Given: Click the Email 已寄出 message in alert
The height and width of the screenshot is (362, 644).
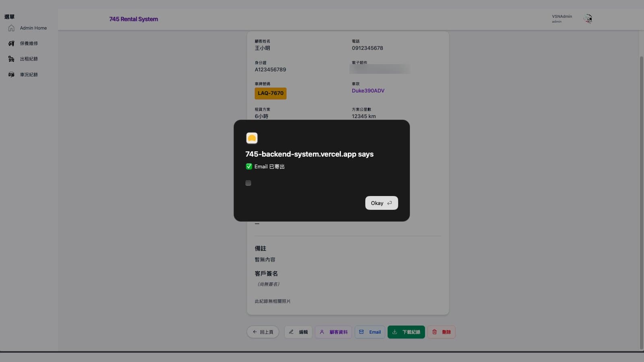Looking at the screenshot, I should click(x=269, y=167).
